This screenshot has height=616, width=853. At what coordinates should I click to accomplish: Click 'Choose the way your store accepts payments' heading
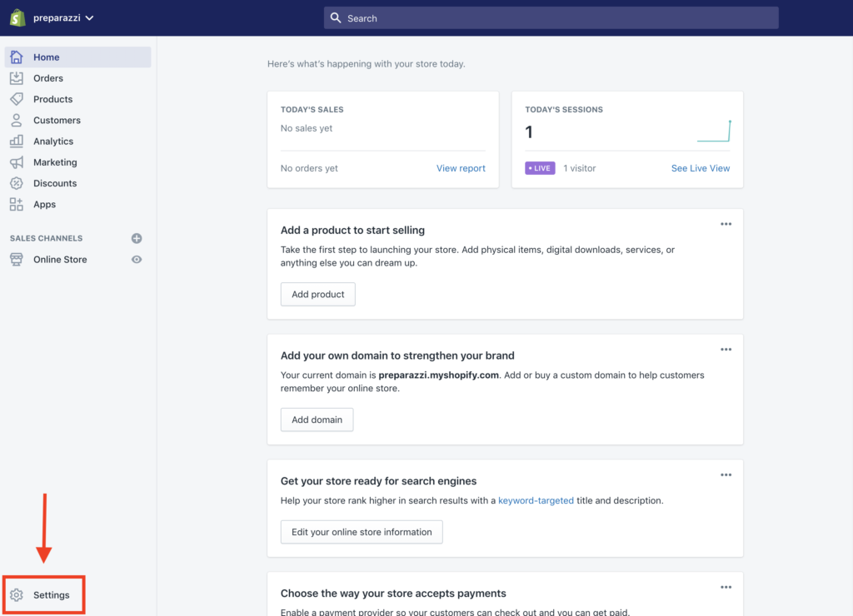click(393, 594)
